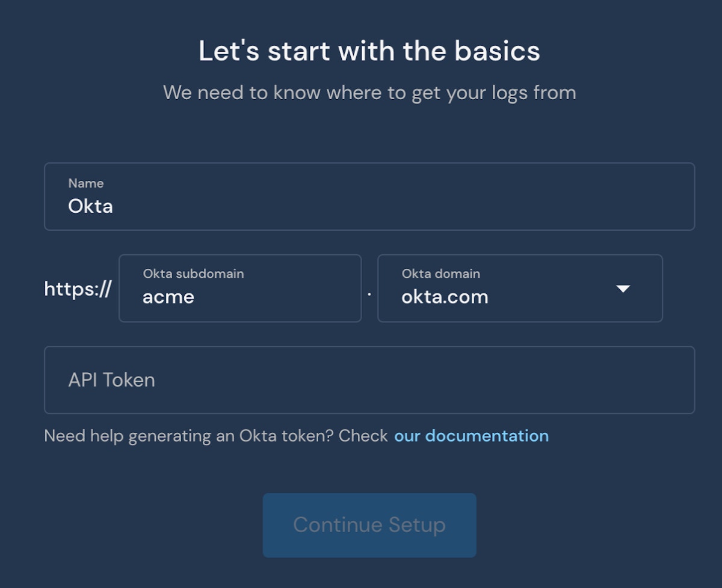Viewport: 722px width, 588px height.
Task: Click the "acme" subdomain value
Action: (x=168, y=297)
